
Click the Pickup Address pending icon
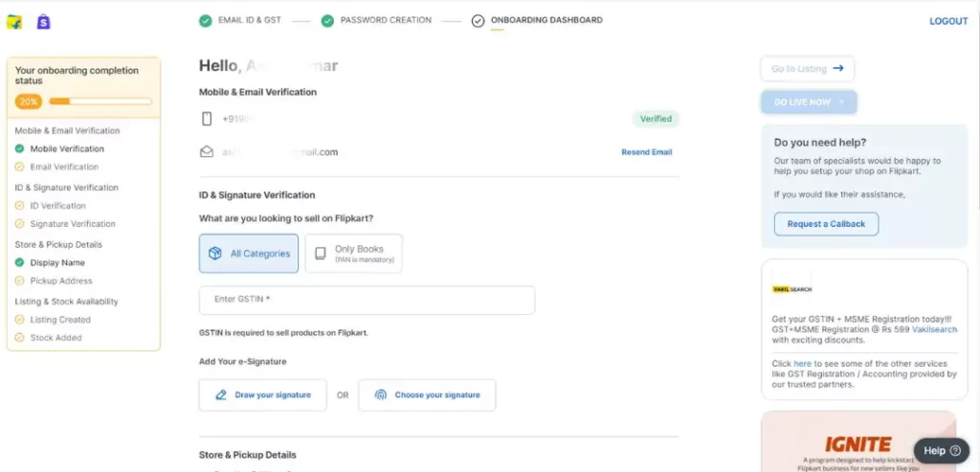[19, 281]
